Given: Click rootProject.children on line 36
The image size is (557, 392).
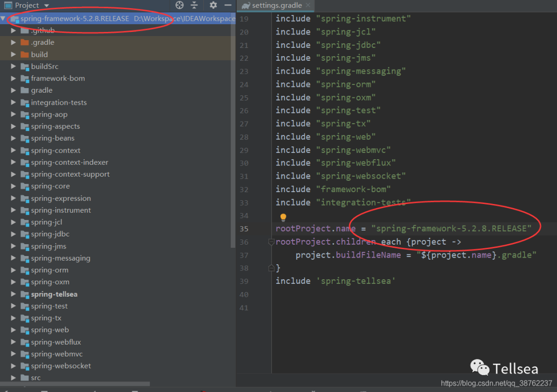Looking at the screenshot, I should (326, 242).
